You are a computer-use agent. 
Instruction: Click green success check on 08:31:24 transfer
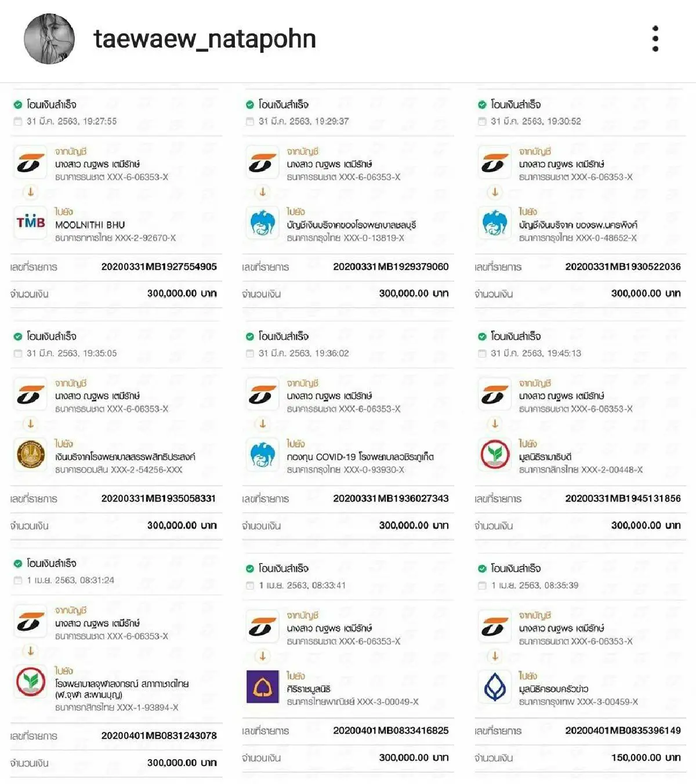pyautogui.click(x=18, y=564)
